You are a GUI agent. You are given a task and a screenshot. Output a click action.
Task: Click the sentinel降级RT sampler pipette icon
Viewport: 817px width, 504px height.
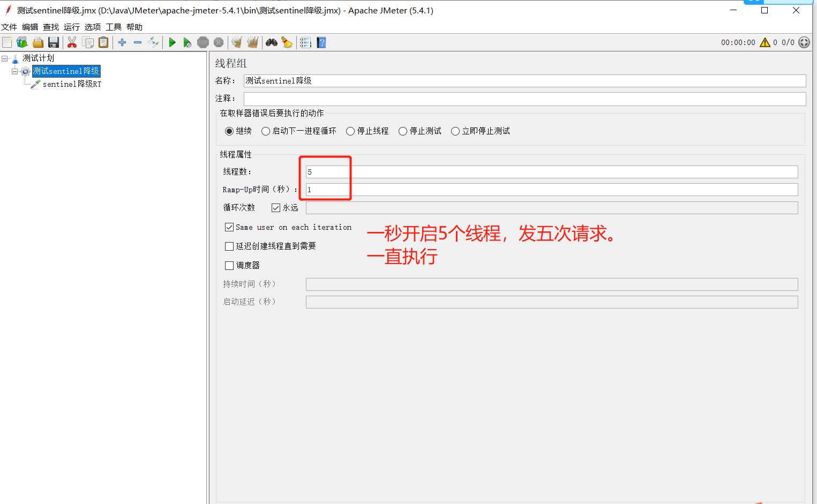(x=35, y=84)
